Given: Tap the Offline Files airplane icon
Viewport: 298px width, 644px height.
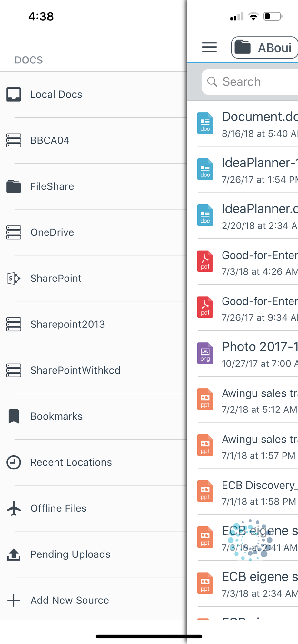Looking at the screenshot, I should pos(14,508).
